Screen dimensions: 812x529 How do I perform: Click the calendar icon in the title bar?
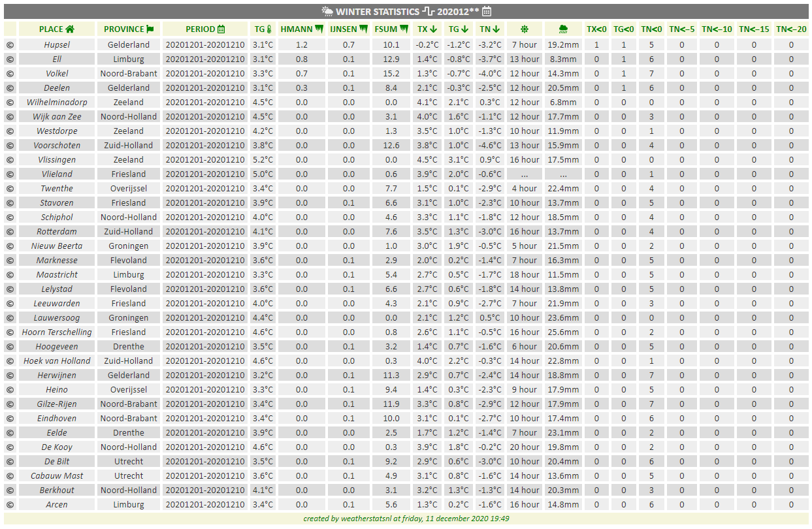coord(486,11)
